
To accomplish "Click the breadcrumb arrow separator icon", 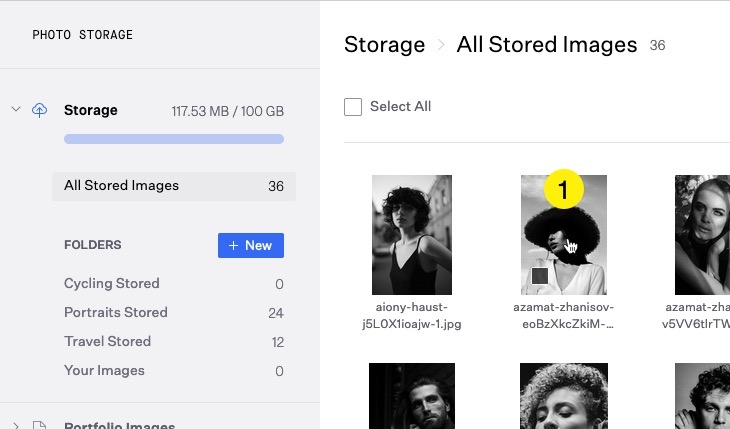I will pos(441,45).
